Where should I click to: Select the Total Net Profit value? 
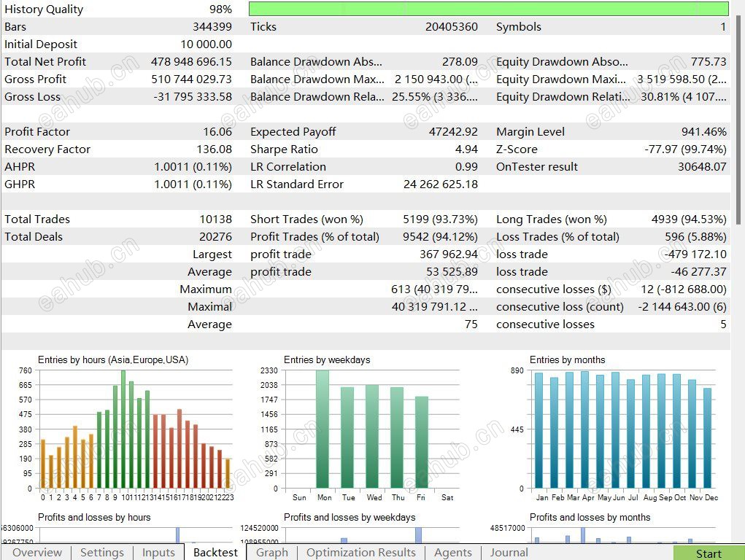(191, 62)
